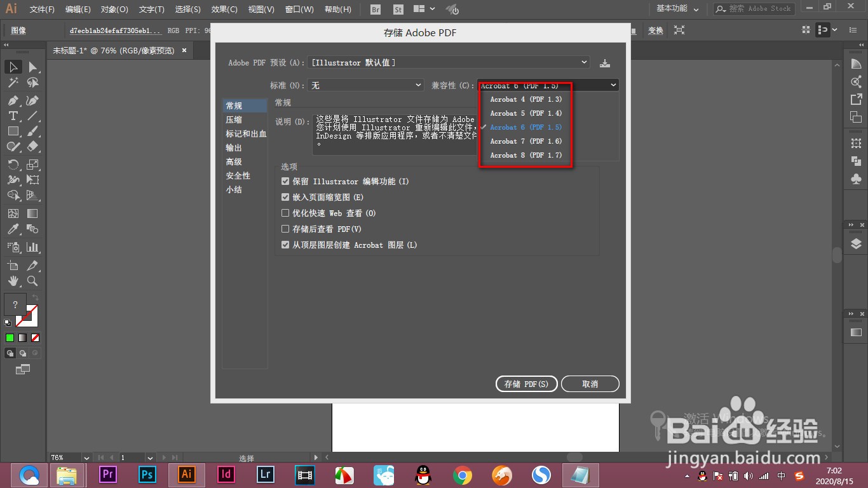
Task: Click the save preset icon beside preset dropdown
Action: pyautogui.click(x=605, y=63)
